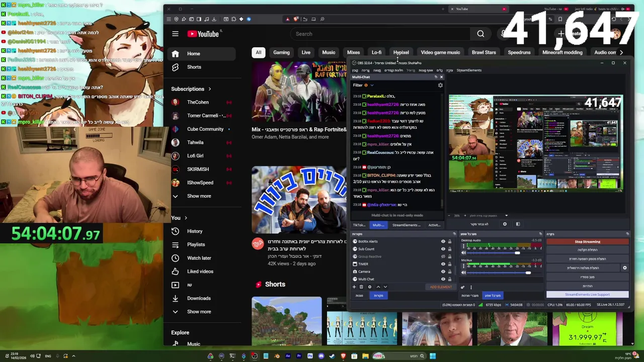644x362 pixels.
Task: Open Watch later in the sidebar
Action: point(199,258)
